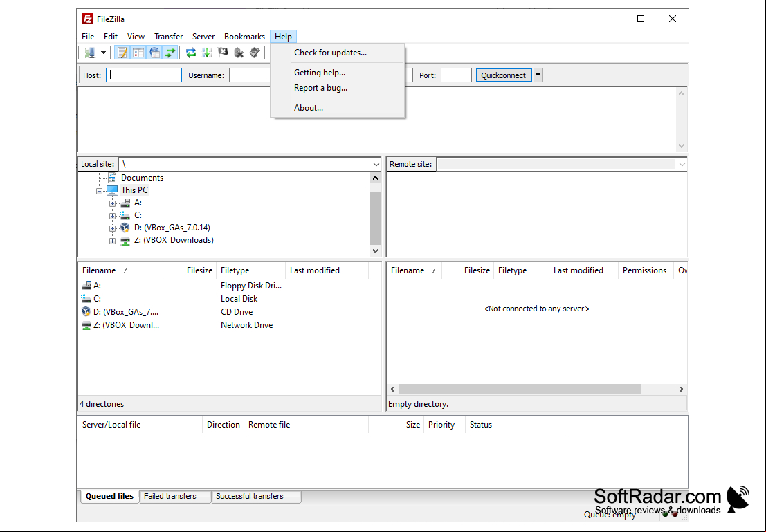Click the cancel current operation icon
Image resolution: width=766 pixels, height=532 pixels.
[223, 53]
